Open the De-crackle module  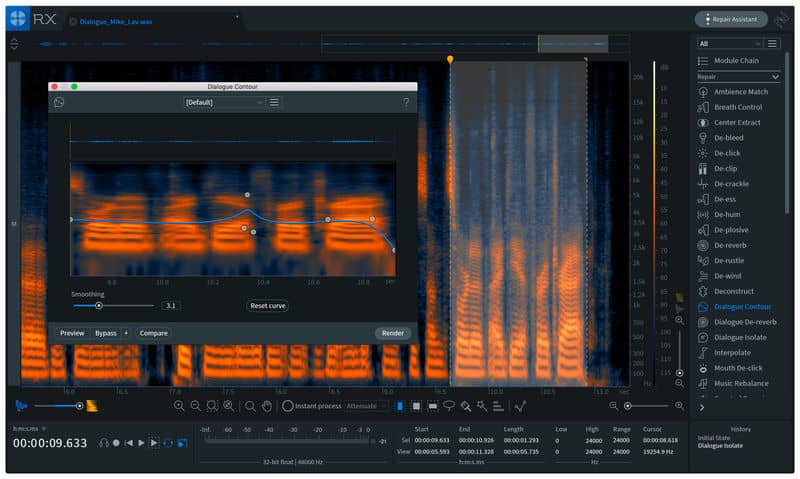723,184
